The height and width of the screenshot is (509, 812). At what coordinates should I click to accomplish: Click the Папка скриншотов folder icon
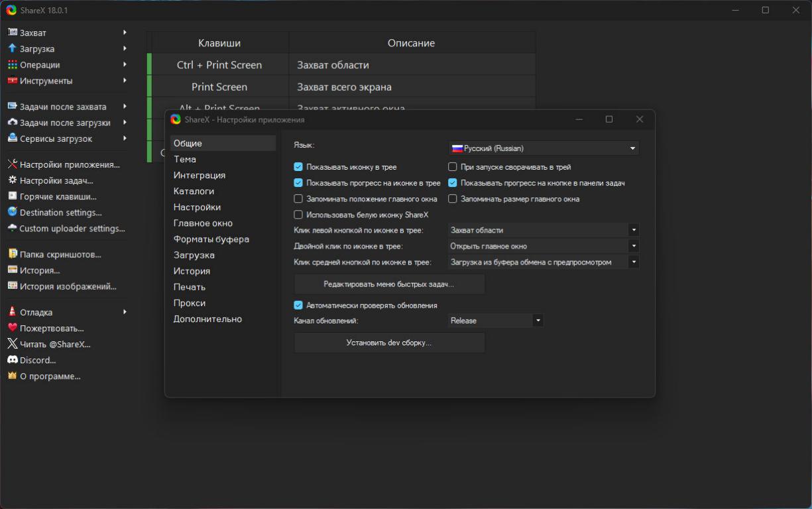tap(12, 254)
